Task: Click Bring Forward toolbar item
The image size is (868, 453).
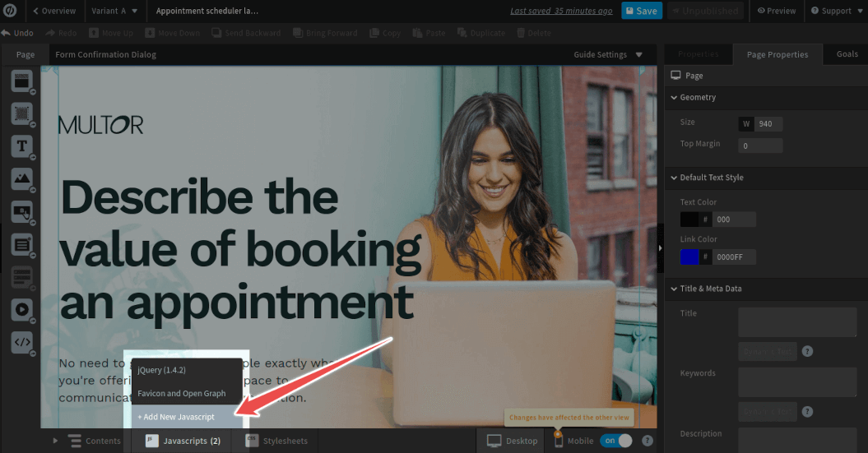Action: [x=326, y=33]
